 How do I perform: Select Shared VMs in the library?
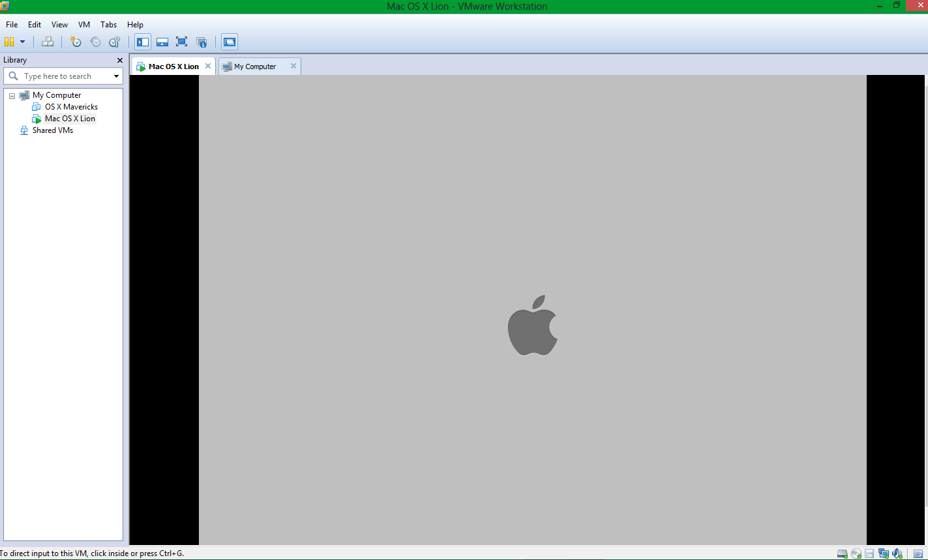click(x=52, y=130)
